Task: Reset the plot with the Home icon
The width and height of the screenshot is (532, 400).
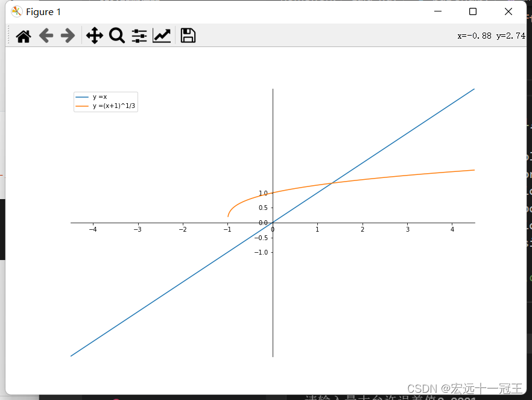Action: point(24,36)
